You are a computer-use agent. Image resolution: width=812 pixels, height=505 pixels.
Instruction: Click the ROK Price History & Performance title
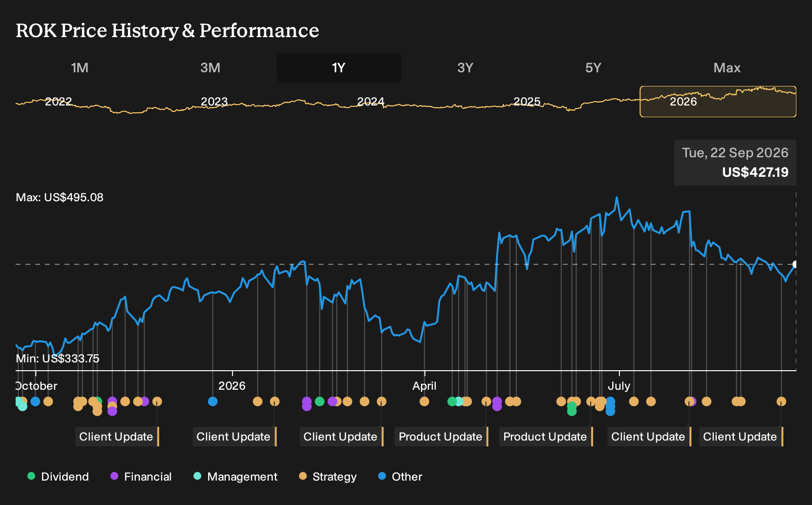point(168,30)
